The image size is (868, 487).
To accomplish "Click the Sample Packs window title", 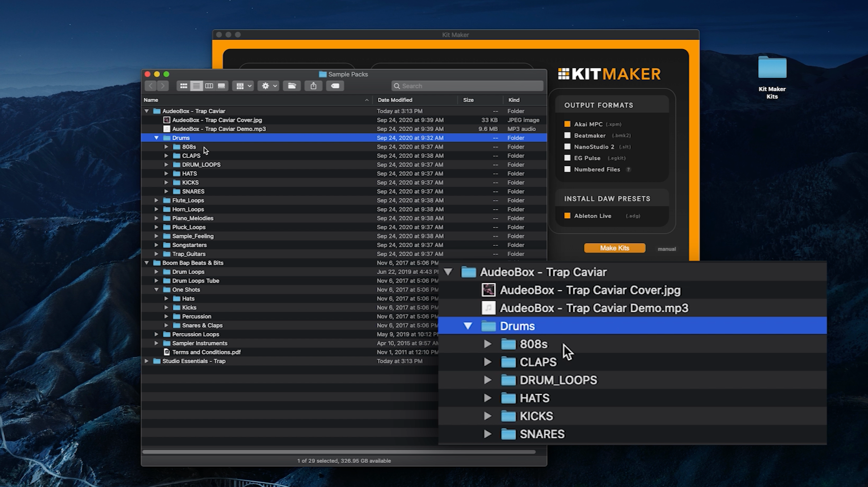I will pyautogui.click(x=348, y=74).
